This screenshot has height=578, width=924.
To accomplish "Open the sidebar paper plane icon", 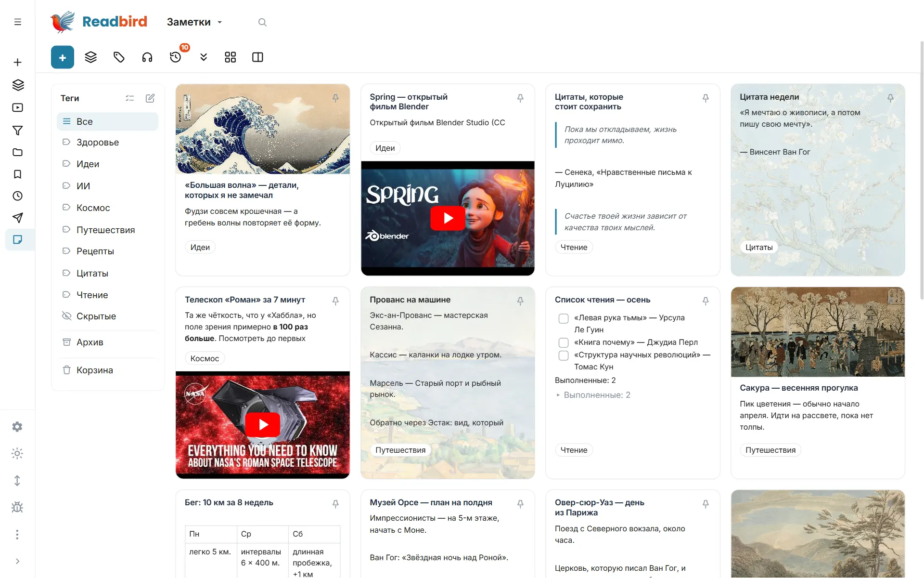I will [18, 218].
